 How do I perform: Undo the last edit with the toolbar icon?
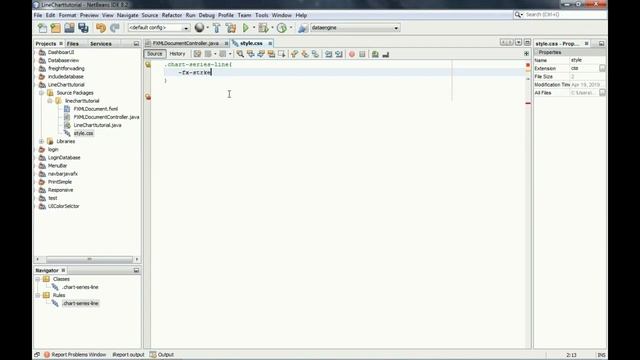[101, 28]
